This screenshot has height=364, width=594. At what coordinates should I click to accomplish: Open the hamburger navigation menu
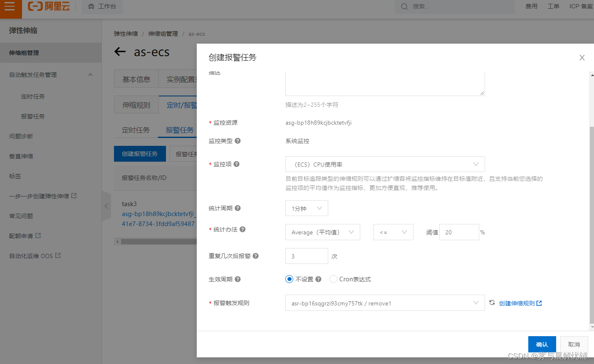tap(10, 6)
